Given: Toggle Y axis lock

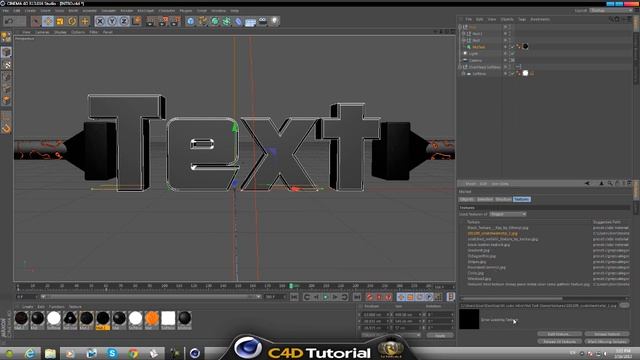Looking at the screenshot, I should 112,21.
